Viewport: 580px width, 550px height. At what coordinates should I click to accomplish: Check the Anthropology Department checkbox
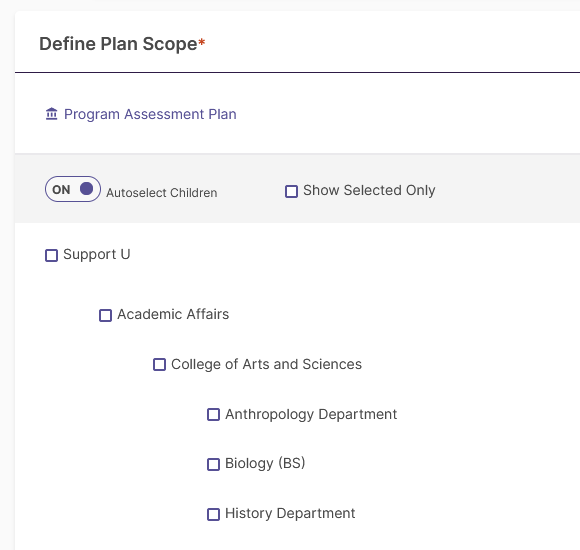[x=213, y=415]
